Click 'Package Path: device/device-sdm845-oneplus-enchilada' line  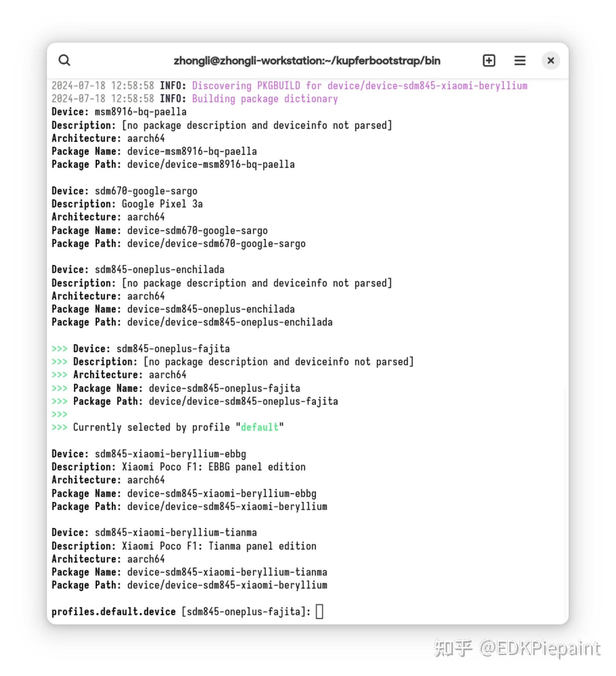coord(192,322)
